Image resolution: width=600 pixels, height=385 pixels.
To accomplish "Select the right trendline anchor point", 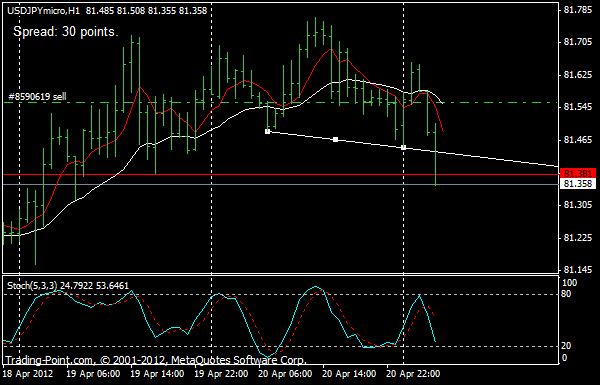I will click(x=403, y=147).
